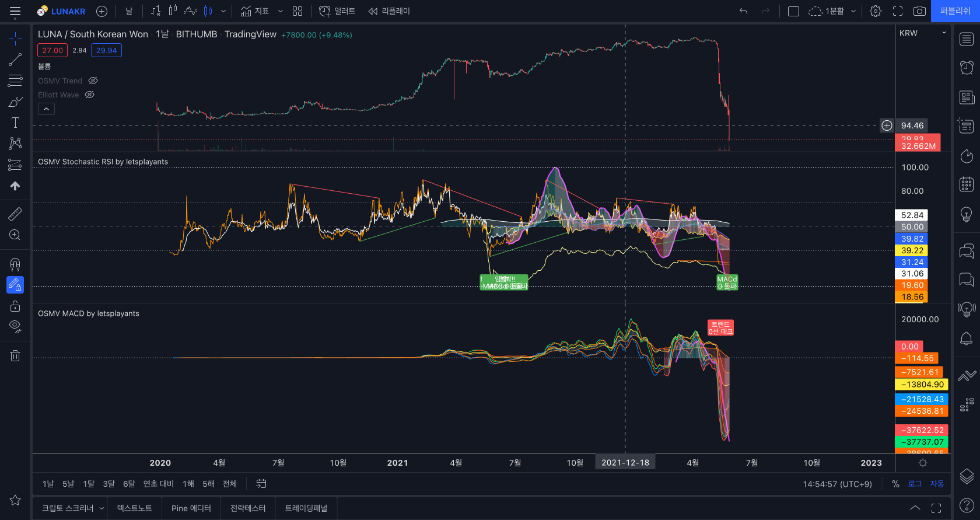Select the arrow up icon tool
The width and height of the screenshot is (980, 520).
[x=15, y=186]
